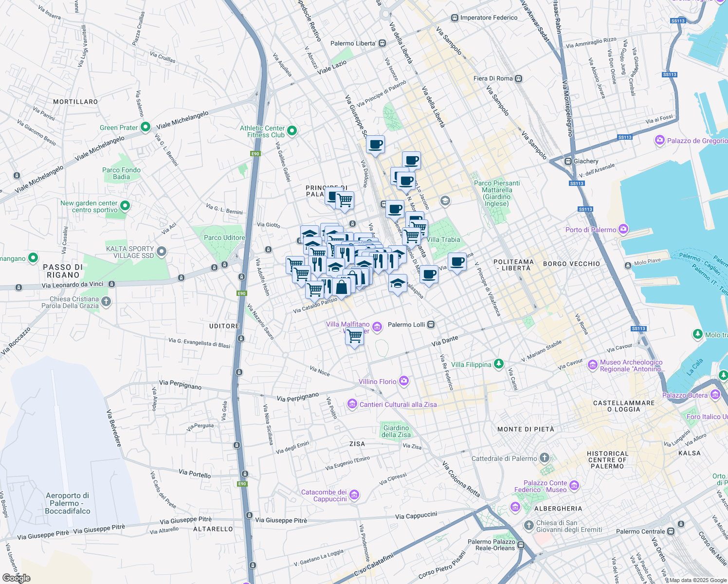Click the graduation cap marker near Via Malaspina
Screen dimensions: 728x584
click(x=398, y=282)
